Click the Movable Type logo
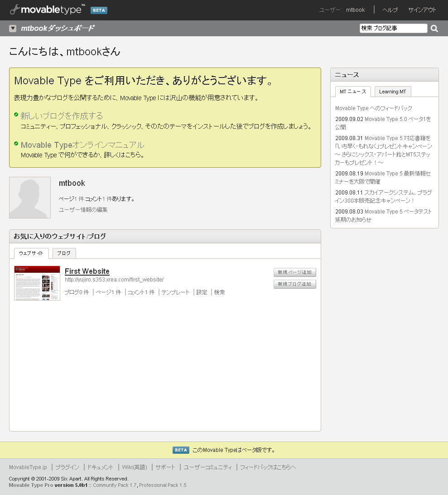Image resolution: width=448 pixels, height=495 pixels. (x=47, y=10)
